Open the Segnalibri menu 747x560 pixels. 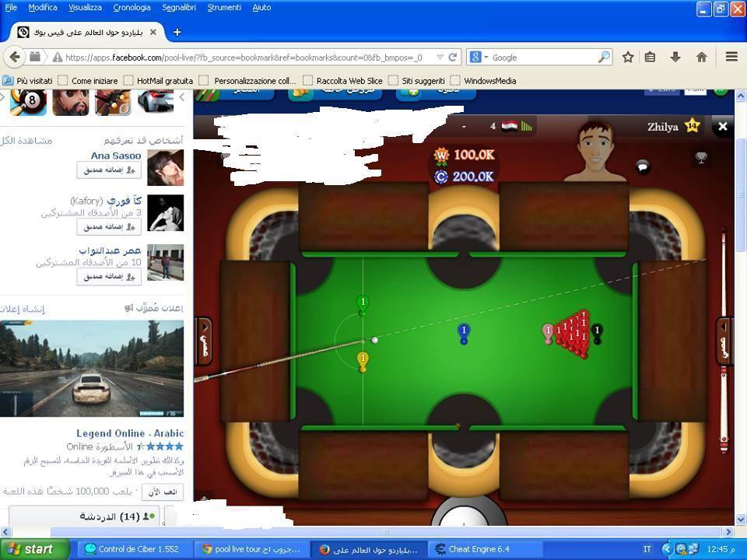click(x=179, y=8)
